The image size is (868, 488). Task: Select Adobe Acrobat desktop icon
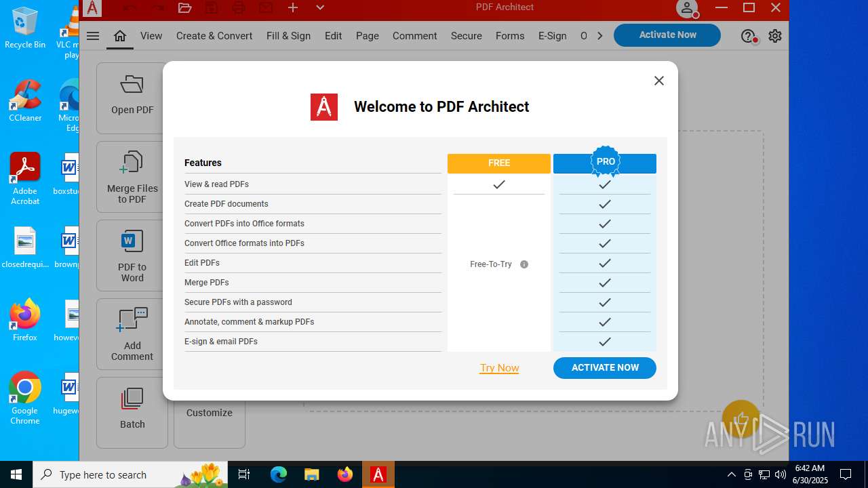point(25,179)
